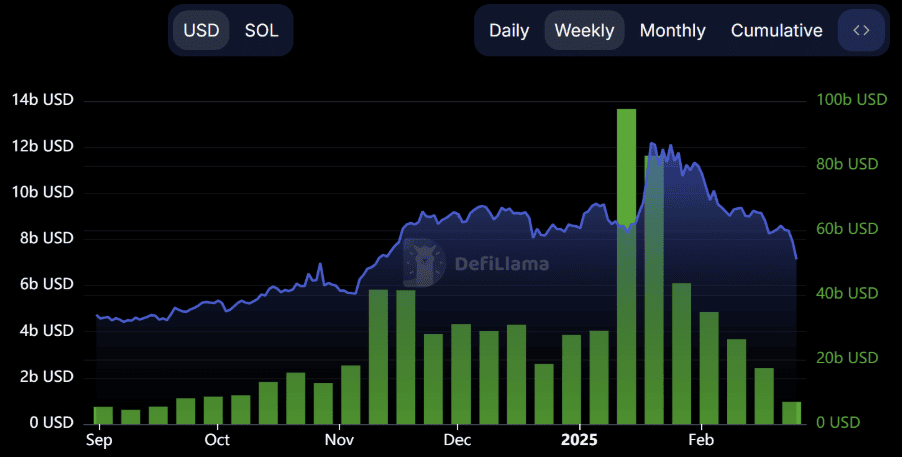
Task: Click the first green bar above Sep
Action: point(103,414)
